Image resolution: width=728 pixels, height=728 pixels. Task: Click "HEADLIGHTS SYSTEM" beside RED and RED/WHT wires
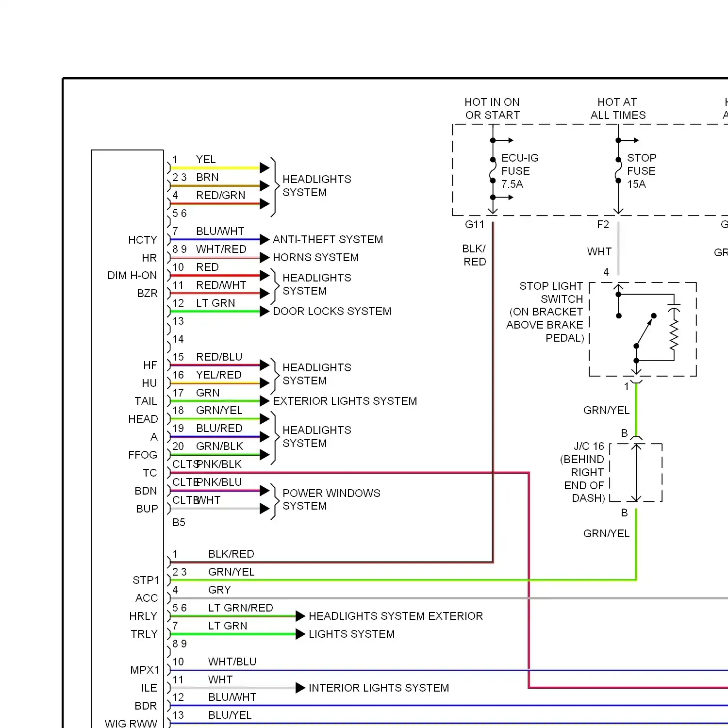point(316,284)
